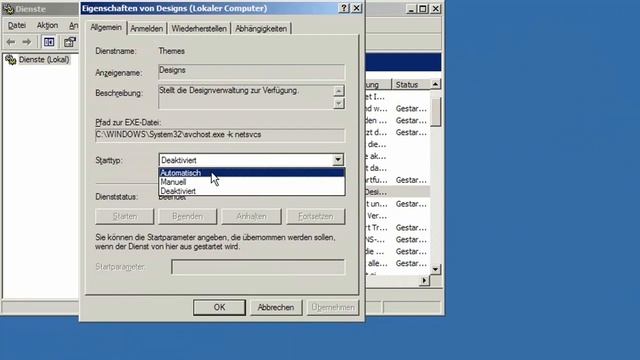This screenshot has height=360, width=640.
Task: Open the Wiederherstellen tab
Action: 199,29
